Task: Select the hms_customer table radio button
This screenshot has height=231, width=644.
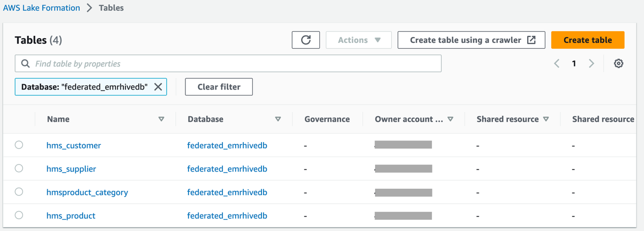Action: coord(19,145)
